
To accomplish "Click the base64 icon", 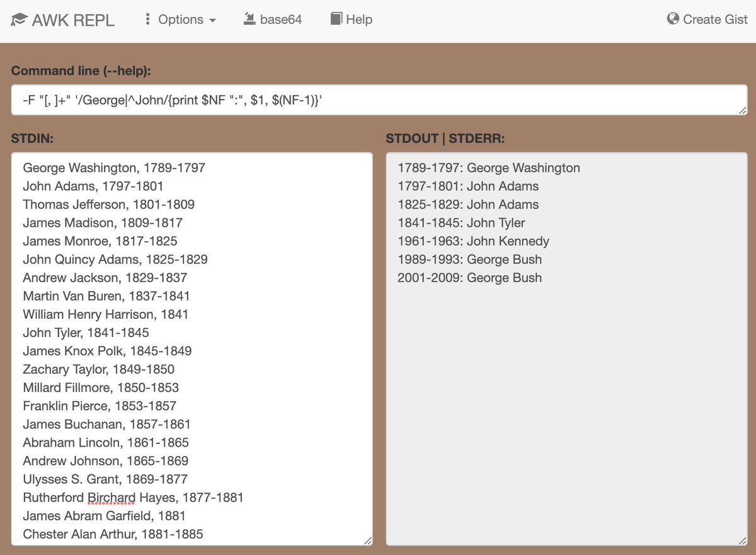I will click(249, 20).
